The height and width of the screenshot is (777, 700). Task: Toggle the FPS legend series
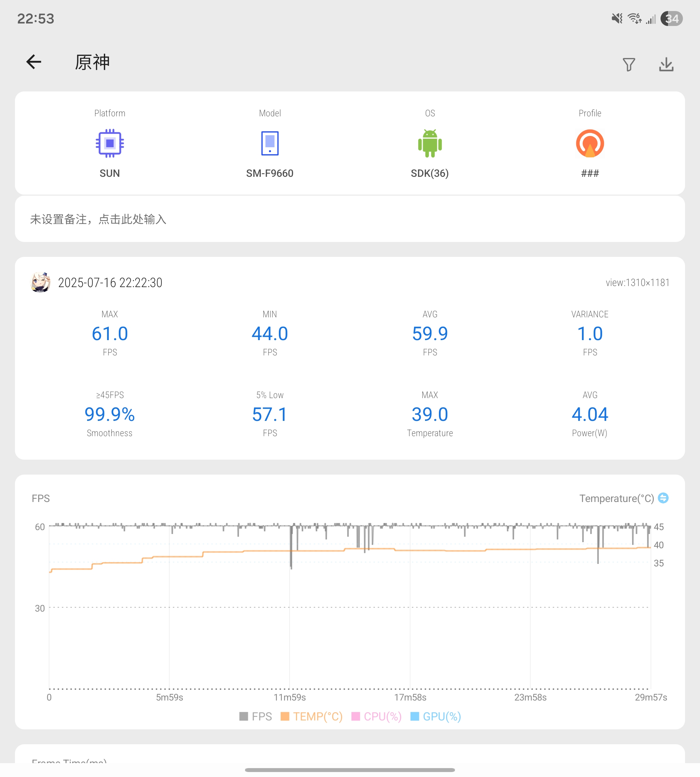[255, 717]
